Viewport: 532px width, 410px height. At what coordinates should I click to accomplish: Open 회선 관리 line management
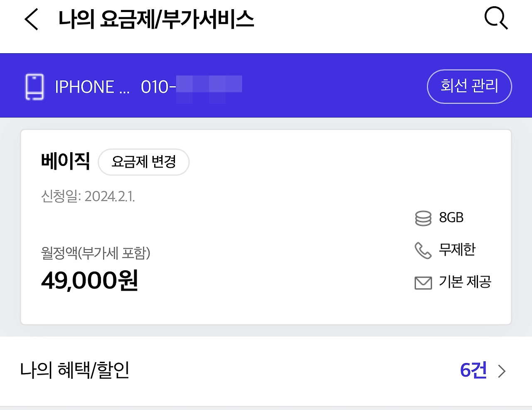[469, 86]
